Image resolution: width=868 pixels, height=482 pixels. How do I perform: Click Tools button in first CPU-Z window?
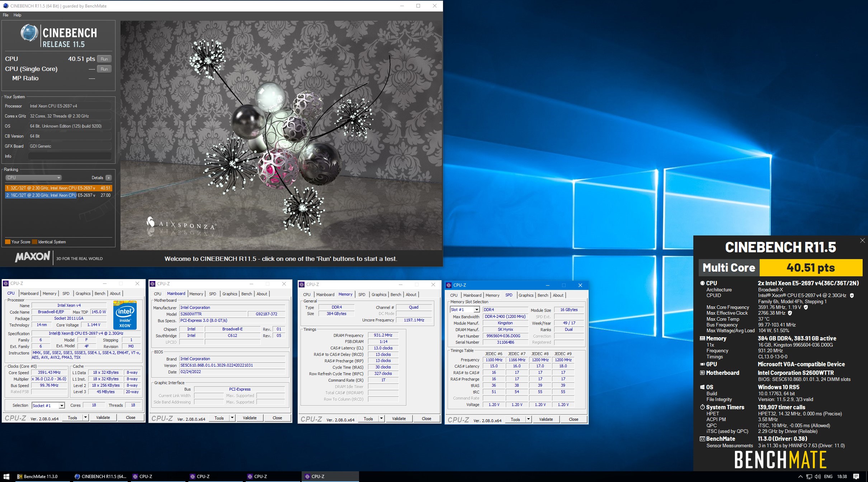pos(72,418)
